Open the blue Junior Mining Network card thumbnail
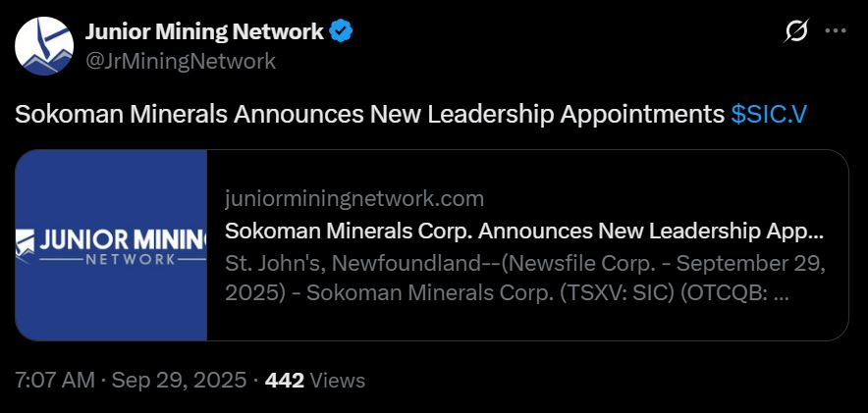This screenshot has height=413, width=868. (111, 245)
